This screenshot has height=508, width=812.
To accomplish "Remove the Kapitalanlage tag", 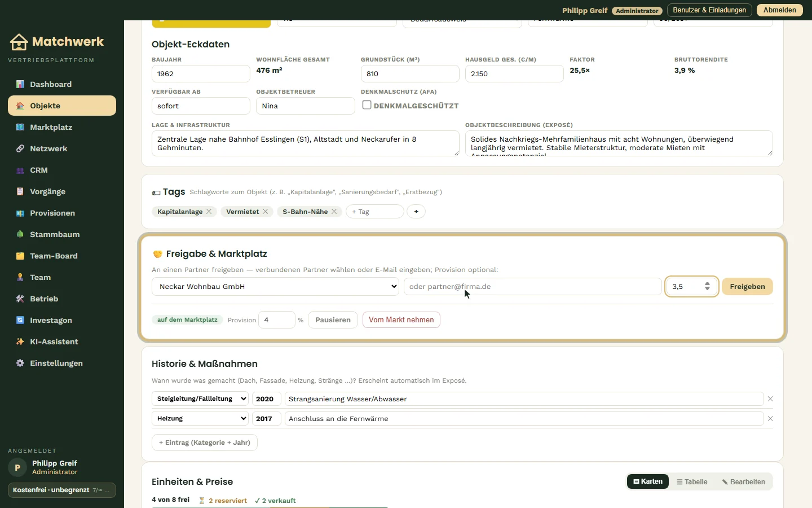I will pos(209,212).
